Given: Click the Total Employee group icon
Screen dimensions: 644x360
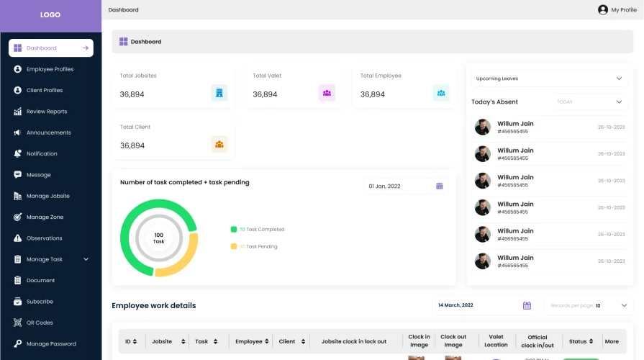Looking at the screenshot, I should [441, 93].
